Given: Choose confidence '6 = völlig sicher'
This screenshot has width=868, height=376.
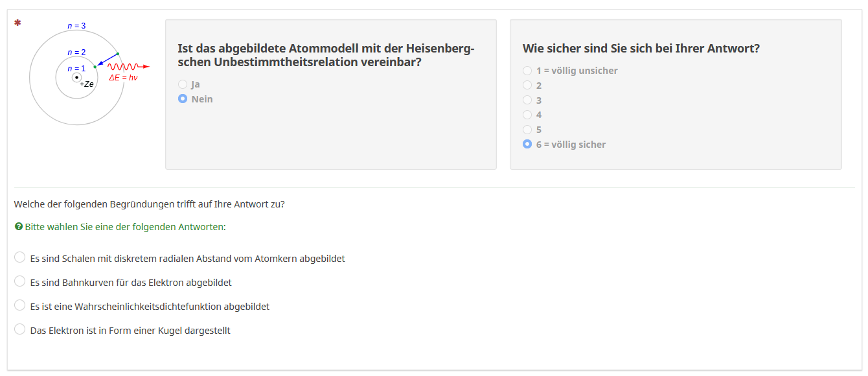Looking at the screenshot, I should coord(527,145).
